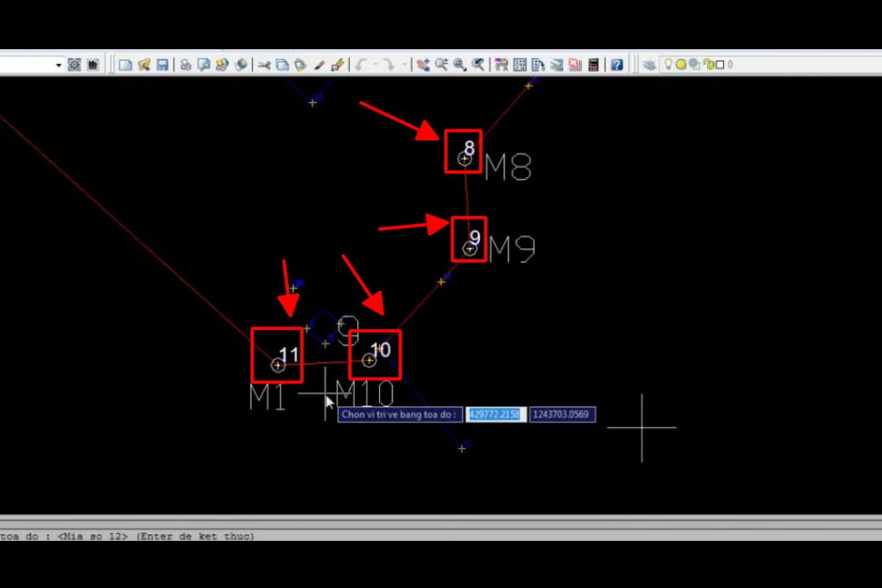Image resolution: width=882 pixels, height=588 pixels.
Task: Expand the Undo history dropdown arrow
Action: (x=376, y=64)
